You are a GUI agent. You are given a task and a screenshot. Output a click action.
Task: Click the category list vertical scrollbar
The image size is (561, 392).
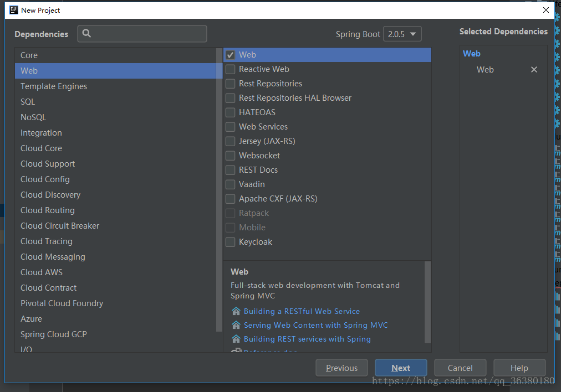220,189
